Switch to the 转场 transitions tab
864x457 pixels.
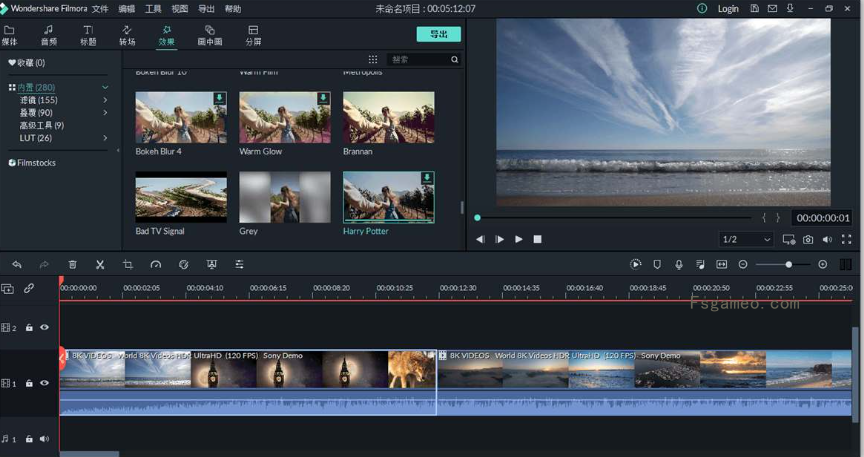(x=127, y=35)
